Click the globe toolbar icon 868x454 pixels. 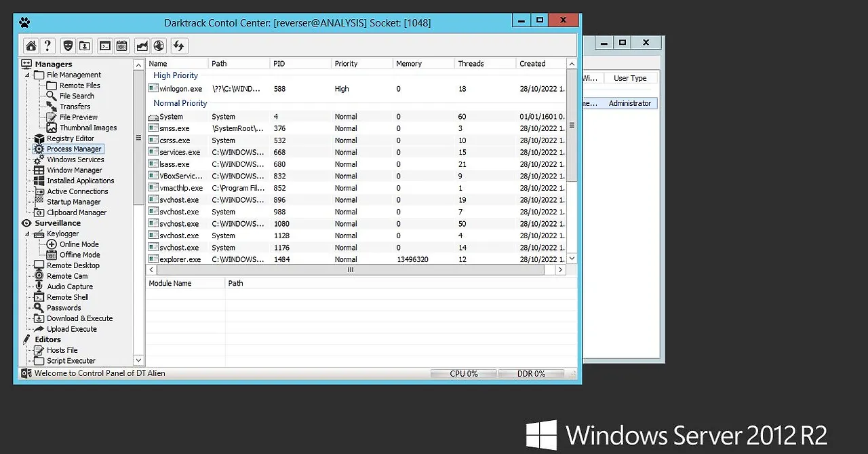[159, 45]
